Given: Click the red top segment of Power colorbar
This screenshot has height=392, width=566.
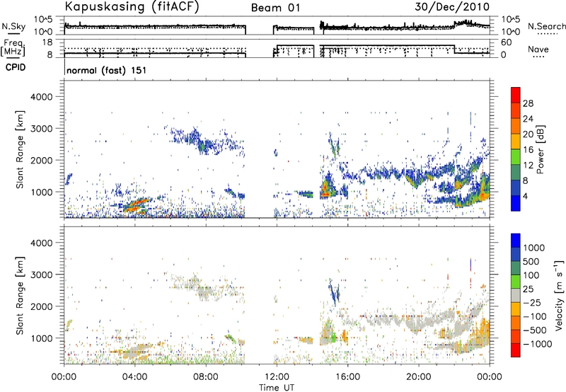Looking at the screenshot, I should tap(516, 95).
